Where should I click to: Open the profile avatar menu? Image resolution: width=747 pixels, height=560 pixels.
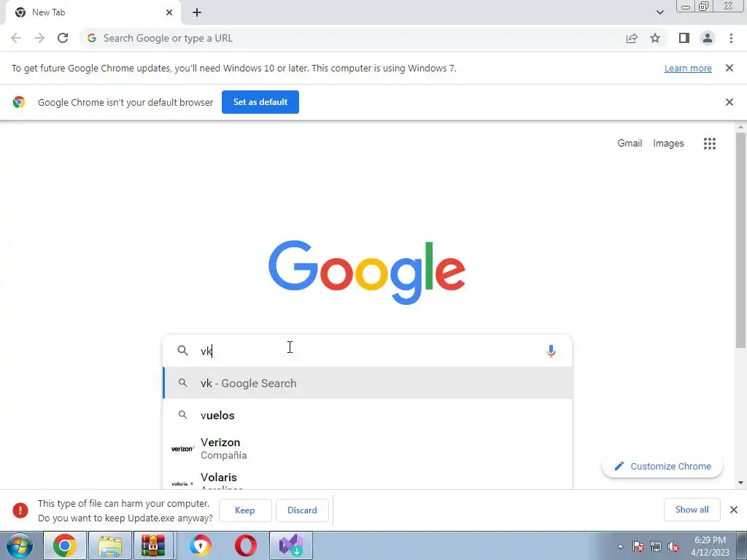click(708, 38)
